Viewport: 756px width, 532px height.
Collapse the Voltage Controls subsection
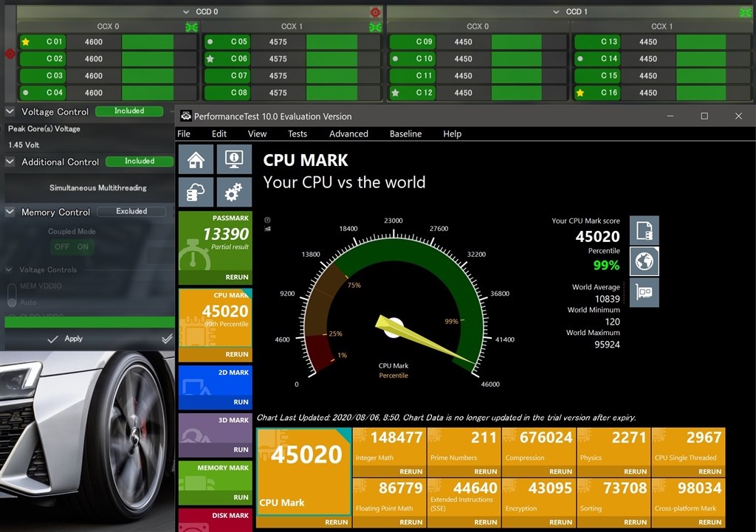click(9, 269)
